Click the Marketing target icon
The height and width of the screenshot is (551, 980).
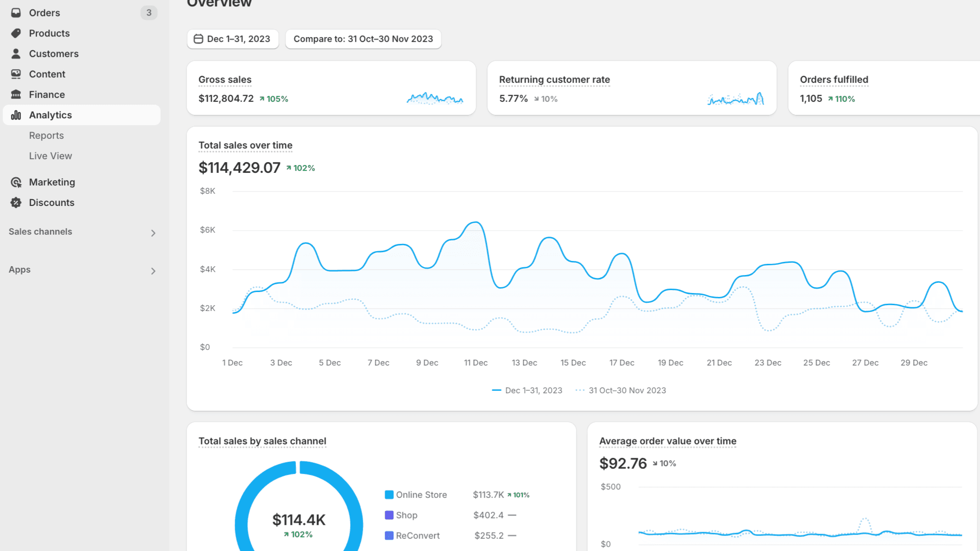coord(16,182)
